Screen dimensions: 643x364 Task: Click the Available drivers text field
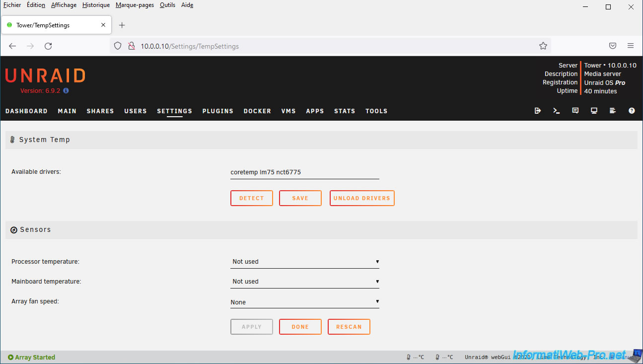click(x=304, y=172)
